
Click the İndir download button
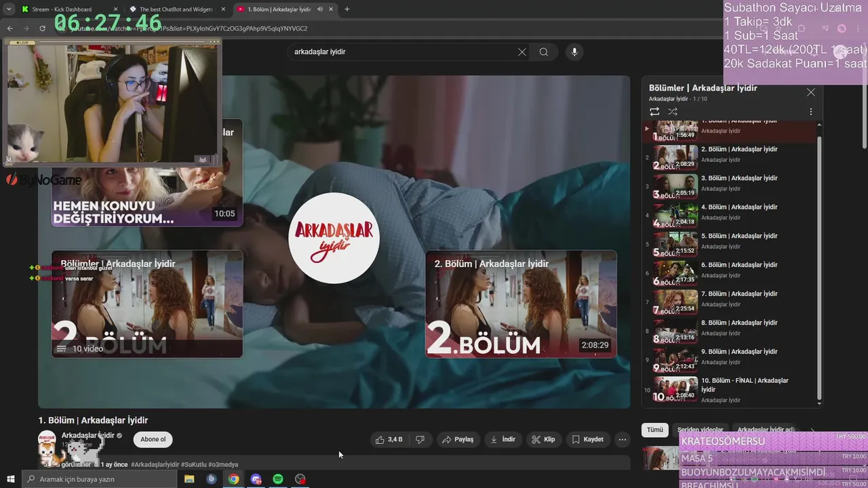503,439
